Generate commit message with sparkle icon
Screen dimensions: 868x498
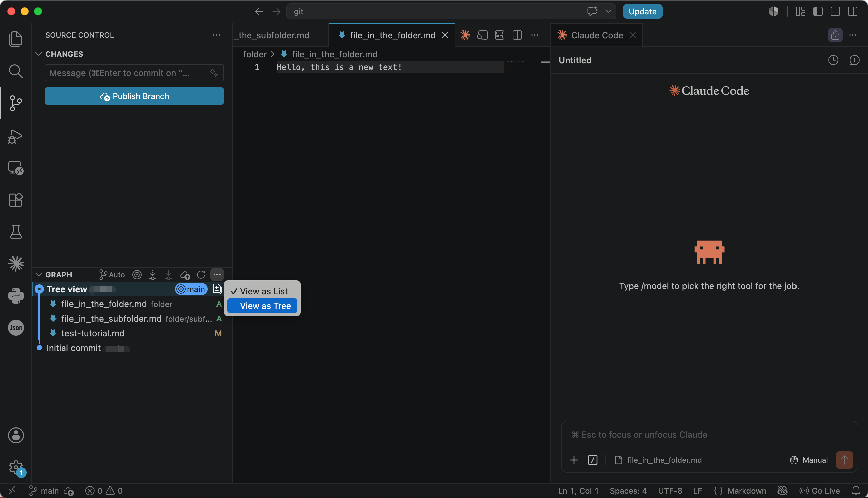click(214, 73)
